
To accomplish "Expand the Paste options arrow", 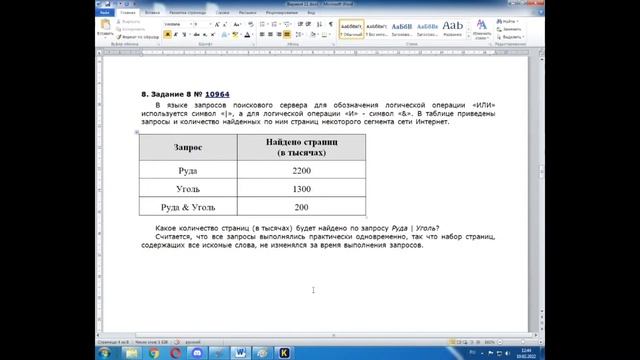I will (105, 37).
